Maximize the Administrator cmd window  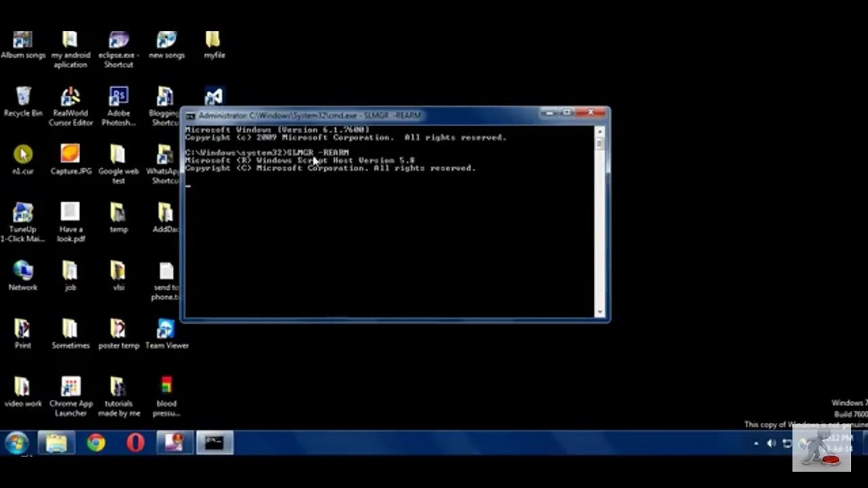click(x=568, y=113)
